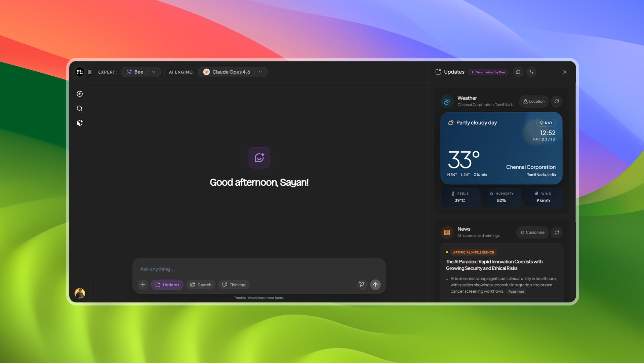The image size is (644, 363).
Task: Refresh the Updates panel
Action: 518,72
